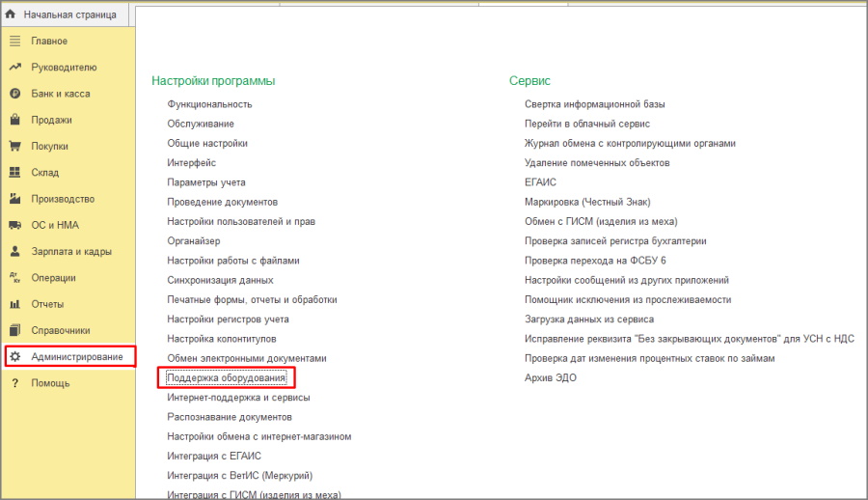
Task: Open Настройки пользователей и прав
Action: [241, 221]
